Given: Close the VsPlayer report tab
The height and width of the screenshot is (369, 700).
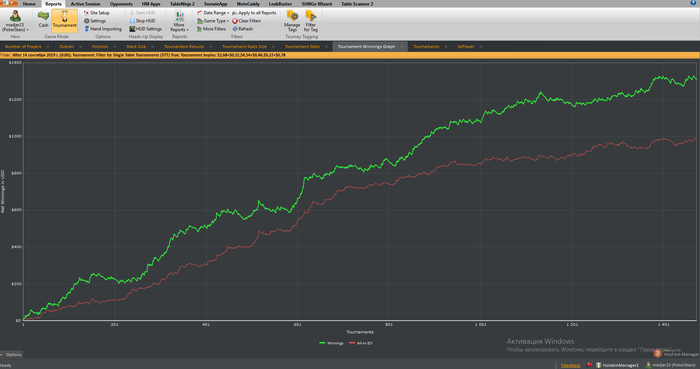Looking at the screenshot, I should [481, 46].
